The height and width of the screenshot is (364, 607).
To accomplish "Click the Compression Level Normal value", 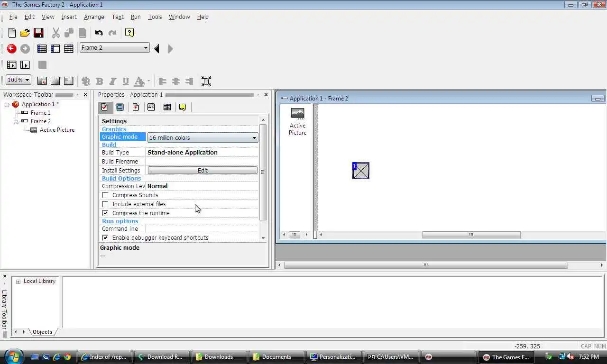I will pyautogui.click(x=157, y=186).
